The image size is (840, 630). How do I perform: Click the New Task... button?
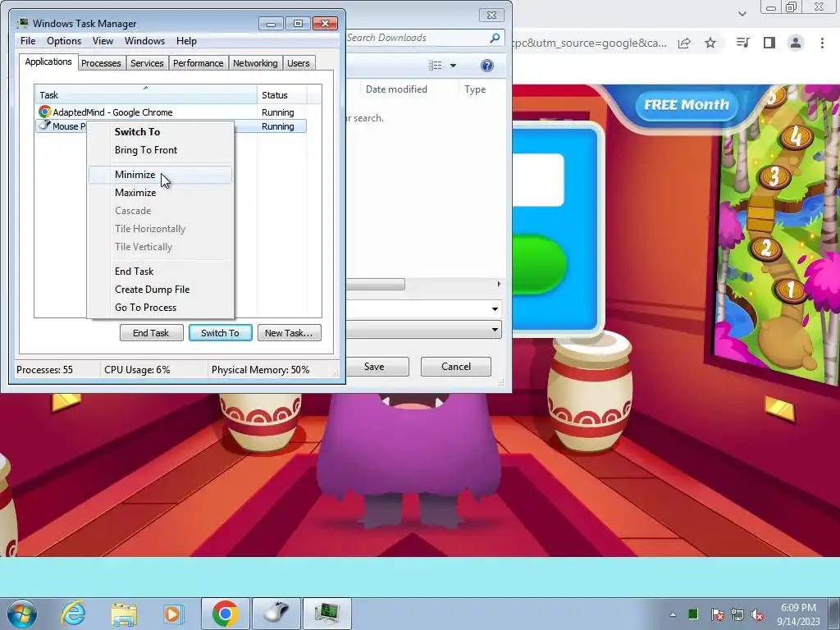point(289,333)
